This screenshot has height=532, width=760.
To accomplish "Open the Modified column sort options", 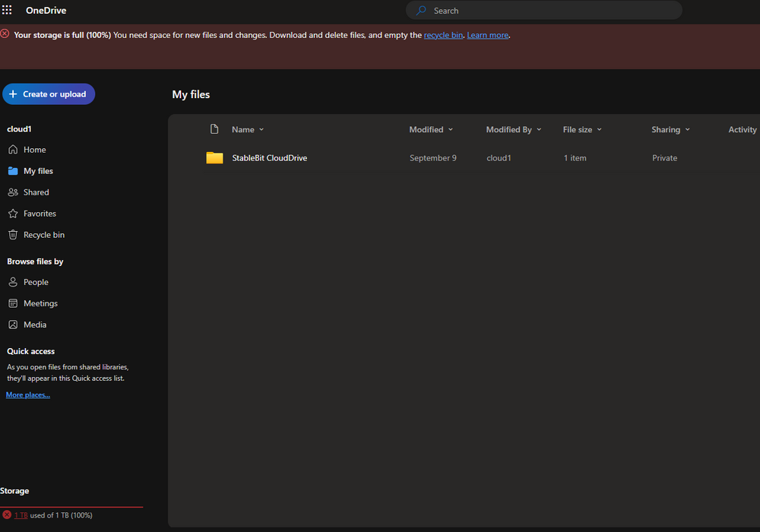I will coord(451,129).
